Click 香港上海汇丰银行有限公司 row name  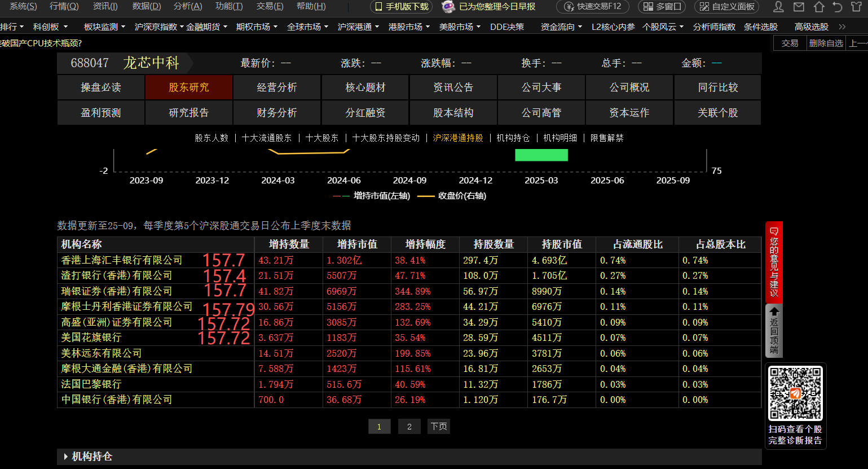(122, 260)
